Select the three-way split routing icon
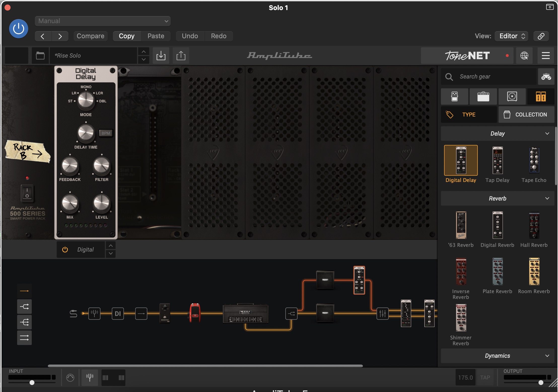558x392 pixels. point(24,322)
